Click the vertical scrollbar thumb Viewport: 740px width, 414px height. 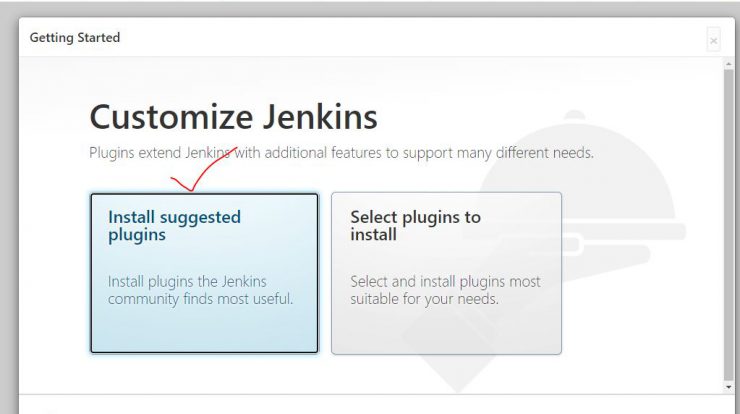pyautogui.click(x=729, y=225)
